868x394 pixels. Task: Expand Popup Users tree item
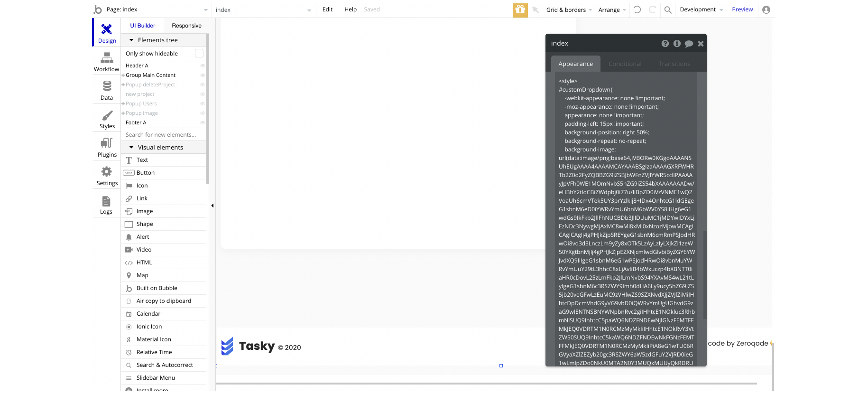click(123, 103)
